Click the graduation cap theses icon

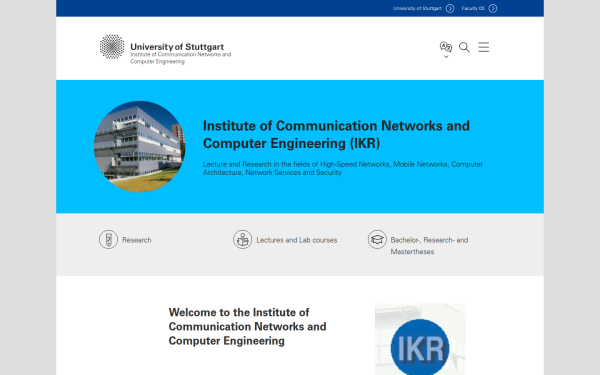[x=377, y=240]
